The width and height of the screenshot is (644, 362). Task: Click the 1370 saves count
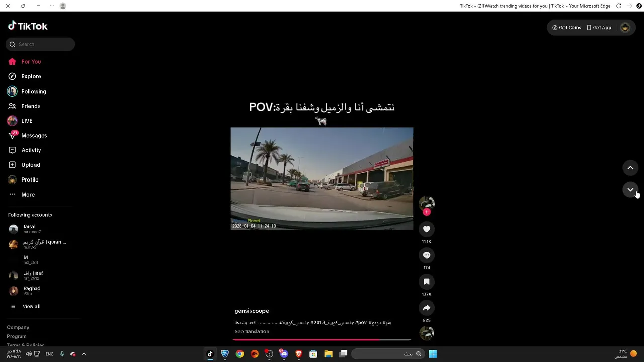click(x=427, y=294)
